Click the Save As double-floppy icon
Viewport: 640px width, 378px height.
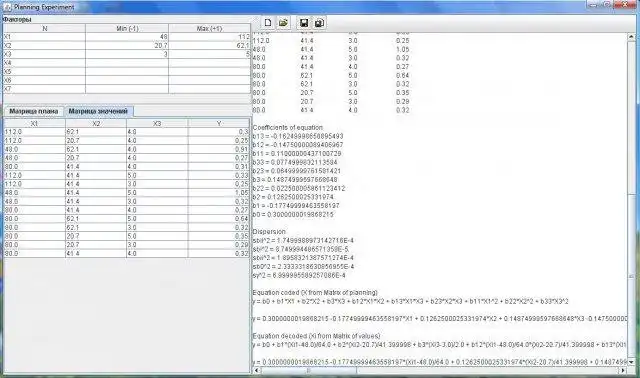320,23
